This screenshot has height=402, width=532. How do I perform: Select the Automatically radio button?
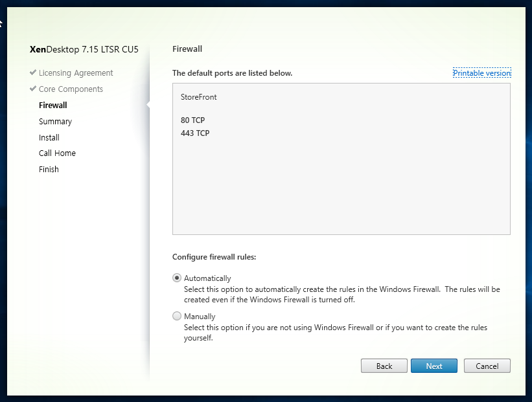177,278
